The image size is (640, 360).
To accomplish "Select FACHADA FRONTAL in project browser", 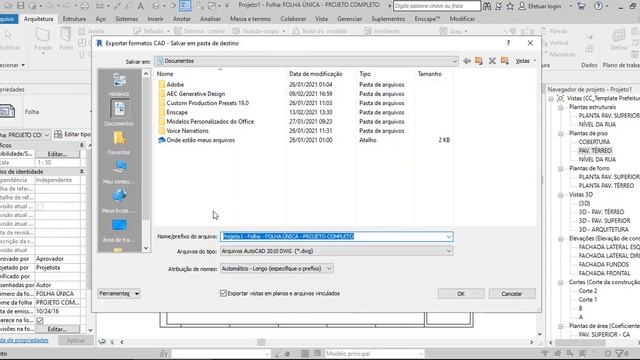I will click(604, 273).
